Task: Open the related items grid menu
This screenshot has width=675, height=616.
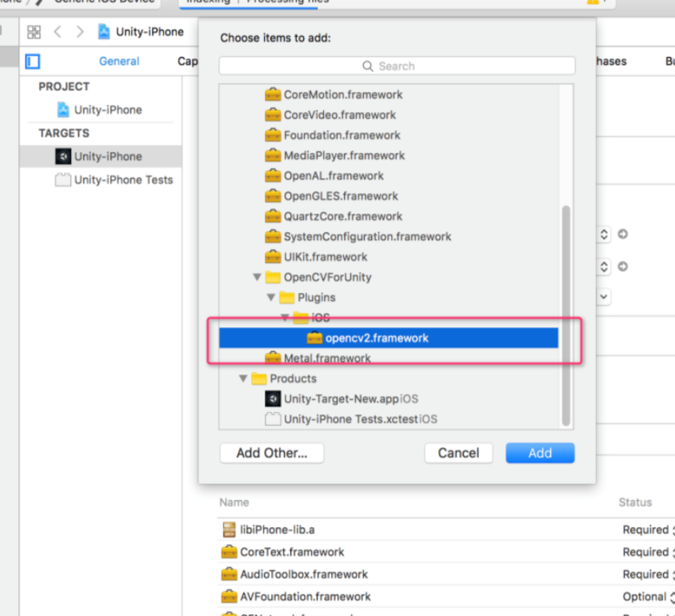Action: 34,32
